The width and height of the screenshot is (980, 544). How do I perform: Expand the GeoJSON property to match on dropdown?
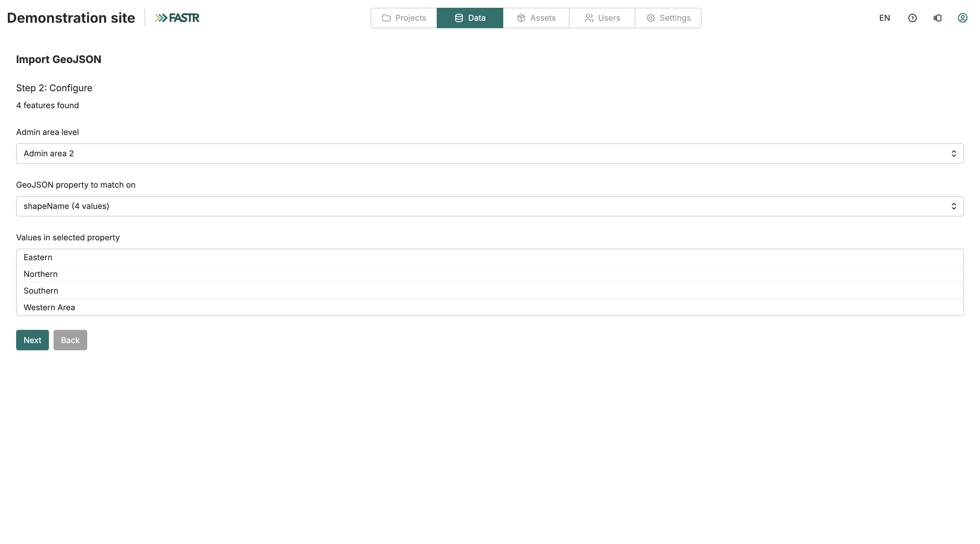click(x=490, y=206)
